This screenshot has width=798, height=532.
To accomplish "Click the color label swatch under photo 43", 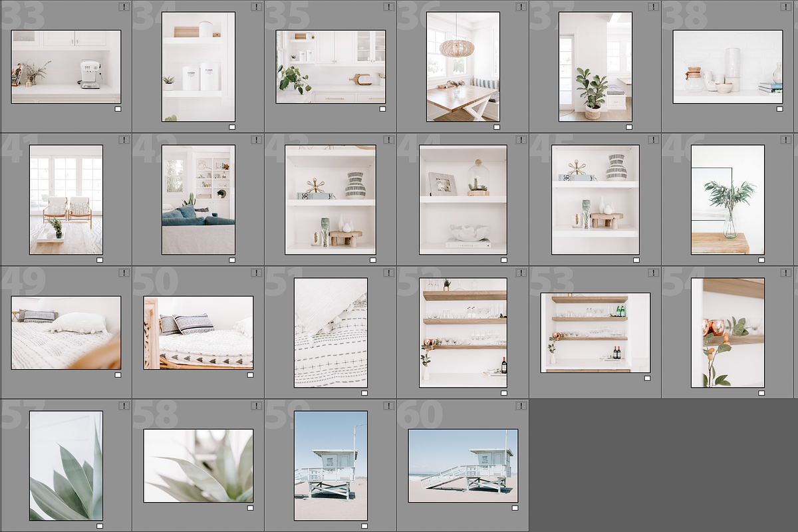I will (373, 260).
